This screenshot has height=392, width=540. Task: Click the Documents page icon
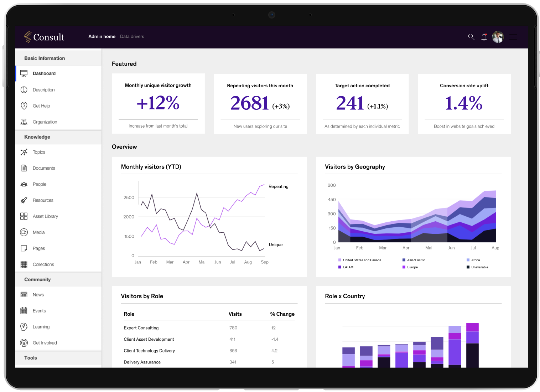click(24, 168)
